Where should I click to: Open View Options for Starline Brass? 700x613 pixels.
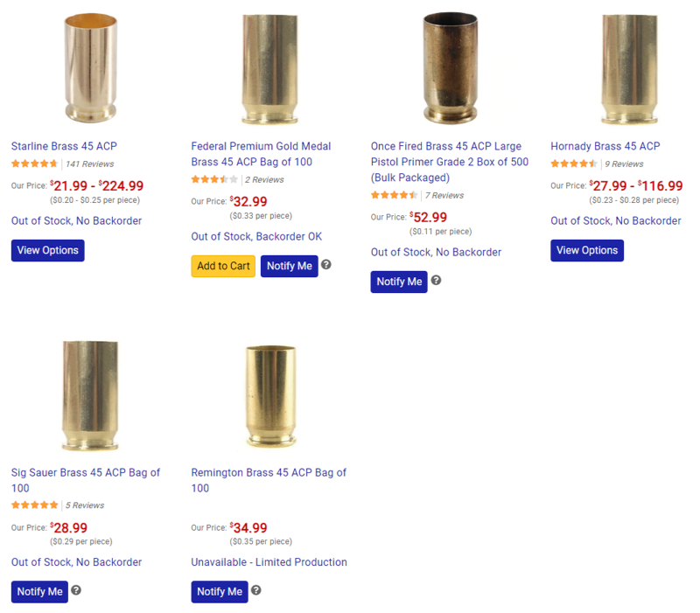coord(47,250)
